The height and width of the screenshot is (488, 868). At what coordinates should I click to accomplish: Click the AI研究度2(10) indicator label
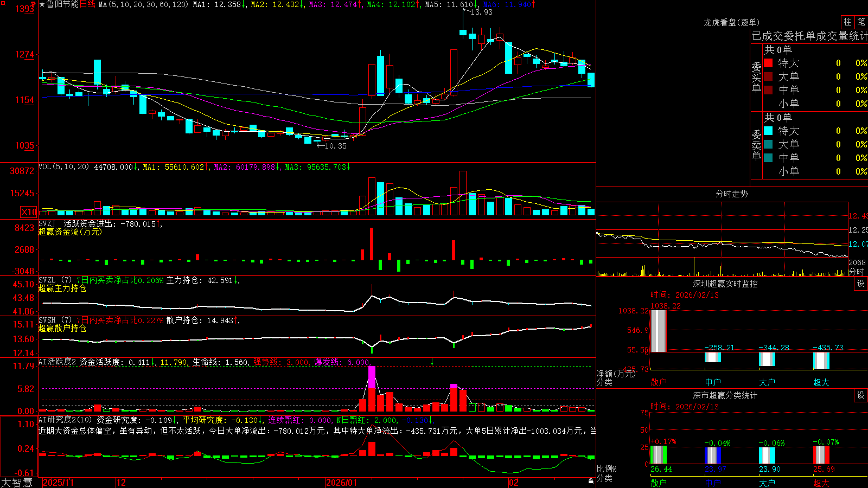pyautogui.click(x=65, y=420)
